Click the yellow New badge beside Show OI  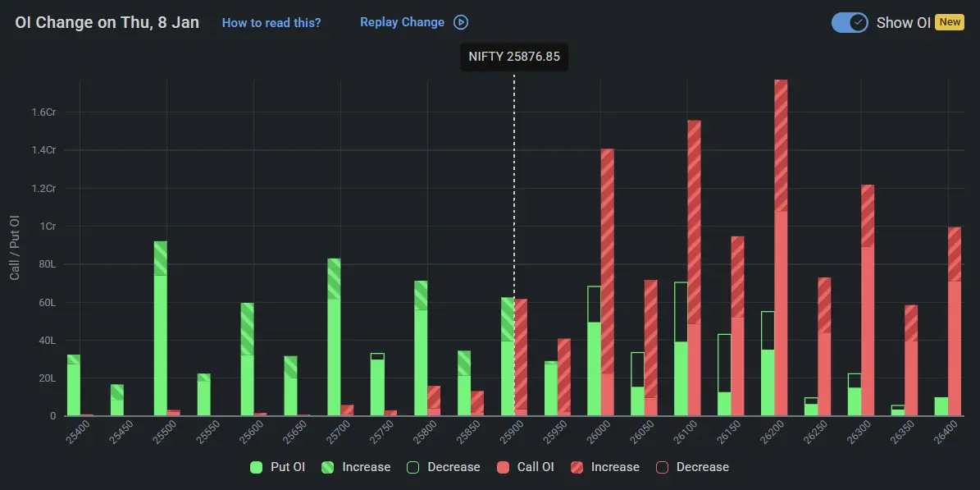click(x=950, y=22)
